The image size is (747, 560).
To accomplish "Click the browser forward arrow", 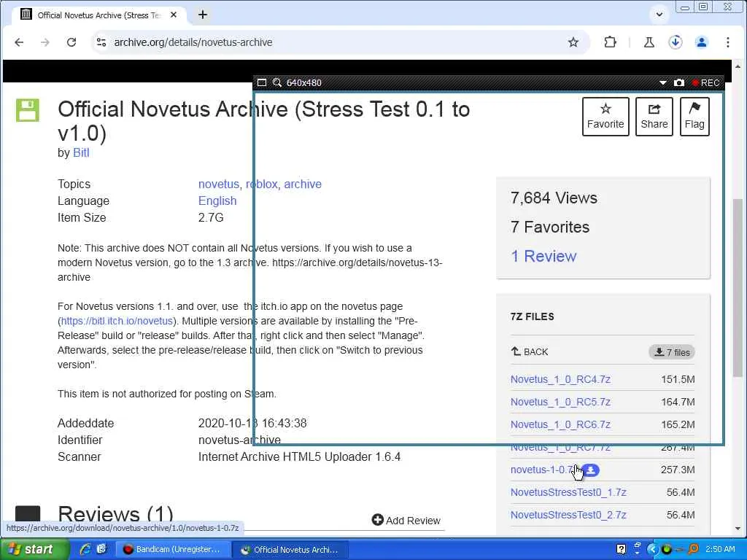I will [x=44, y=42].
